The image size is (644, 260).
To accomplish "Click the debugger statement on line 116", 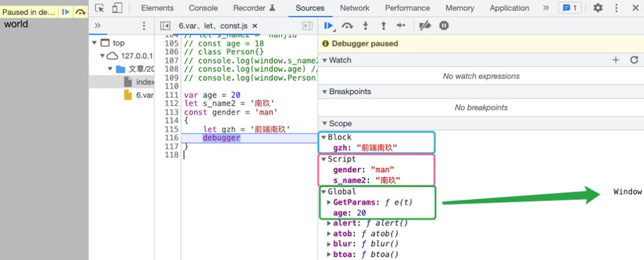I will point(222,138).
